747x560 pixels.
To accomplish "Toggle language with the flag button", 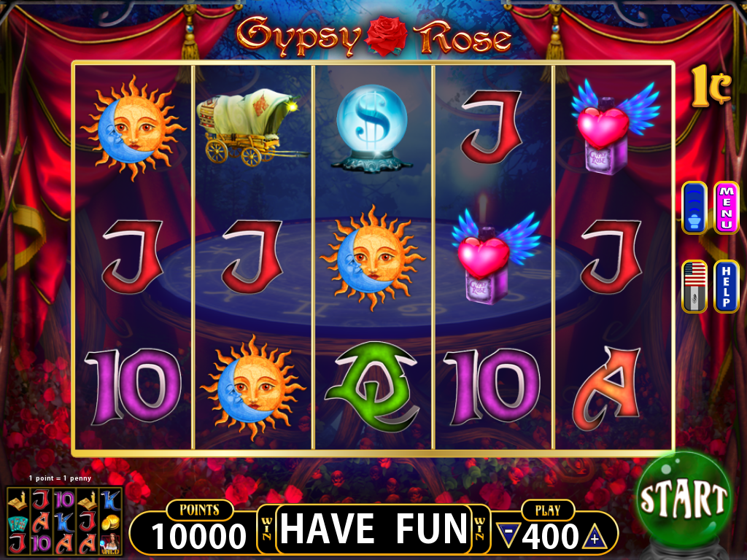I will 694,286.
